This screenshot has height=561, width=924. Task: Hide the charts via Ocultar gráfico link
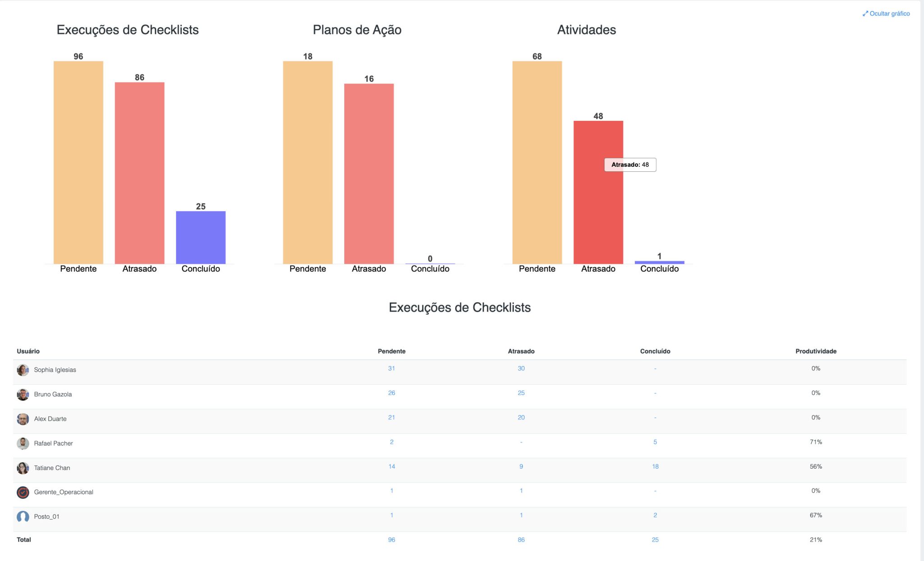[x=890, y=14]
